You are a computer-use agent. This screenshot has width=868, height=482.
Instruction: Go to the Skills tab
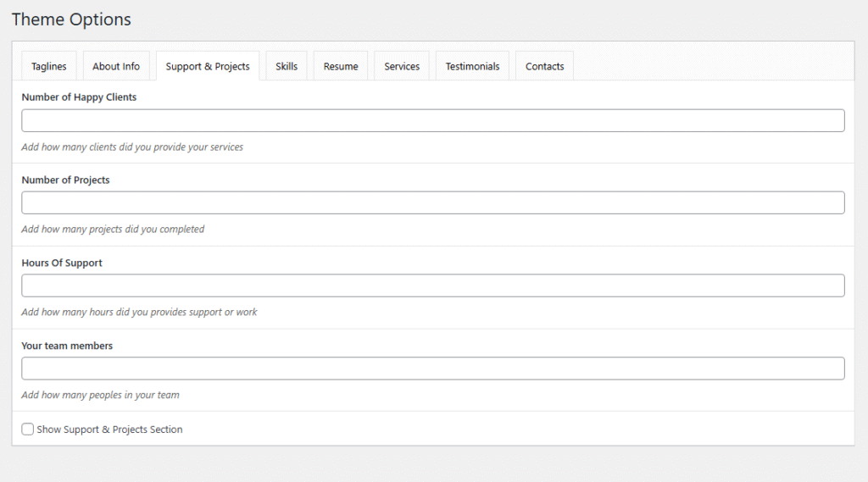click(287, 66)
